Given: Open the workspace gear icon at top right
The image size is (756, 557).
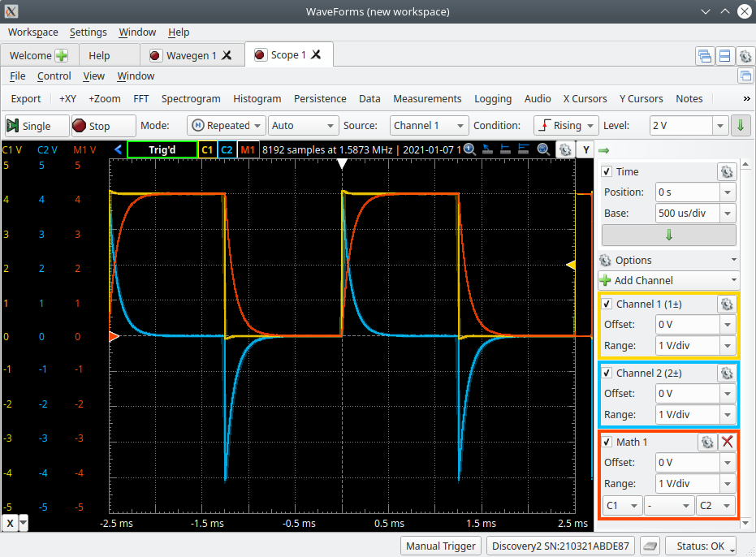Looking at the screenshot, I should coord(745,56).
